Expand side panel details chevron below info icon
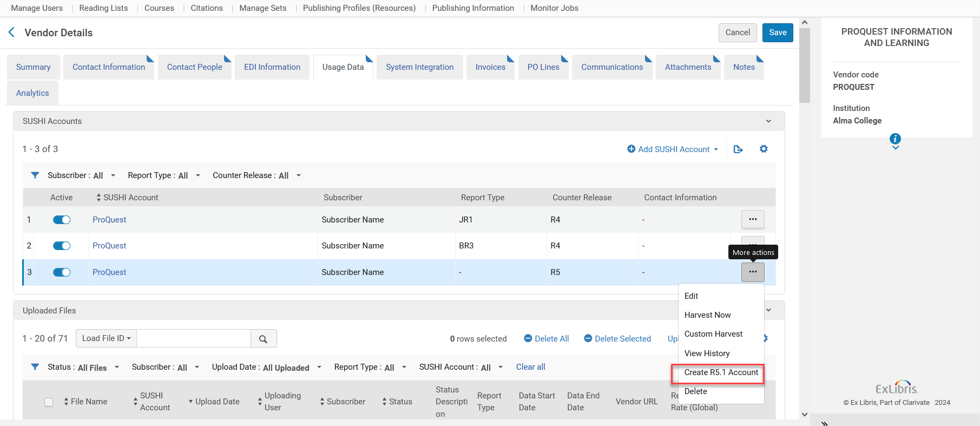980x426 pixels. 896,148
